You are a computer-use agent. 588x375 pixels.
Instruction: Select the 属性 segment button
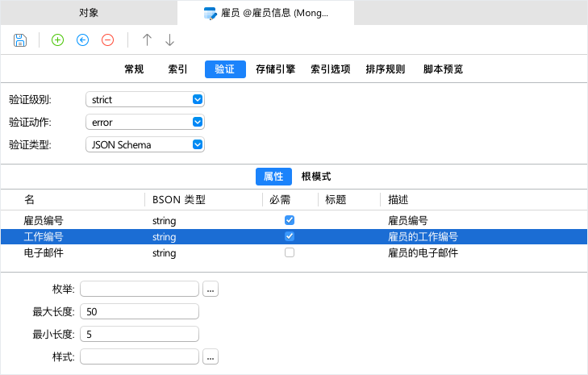coord(273,176)
